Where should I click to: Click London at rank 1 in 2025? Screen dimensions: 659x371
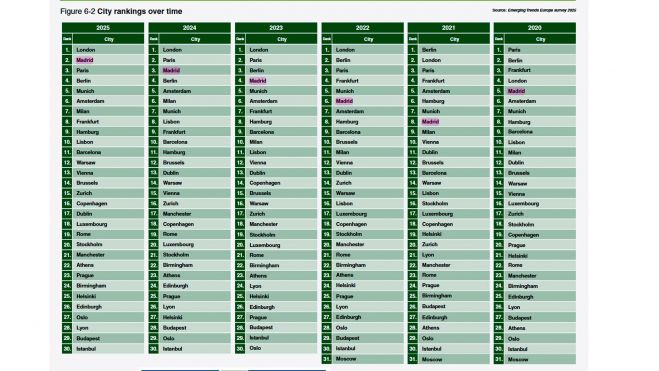(x=86, y=50)
